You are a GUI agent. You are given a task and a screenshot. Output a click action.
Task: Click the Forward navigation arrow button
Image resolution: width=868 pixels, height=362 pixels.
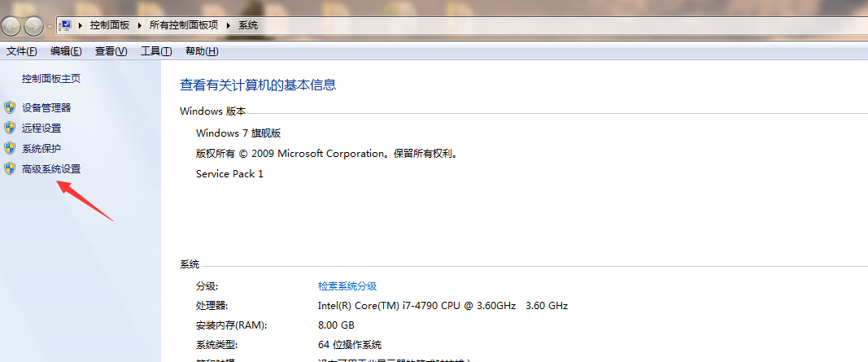point(33,25)
